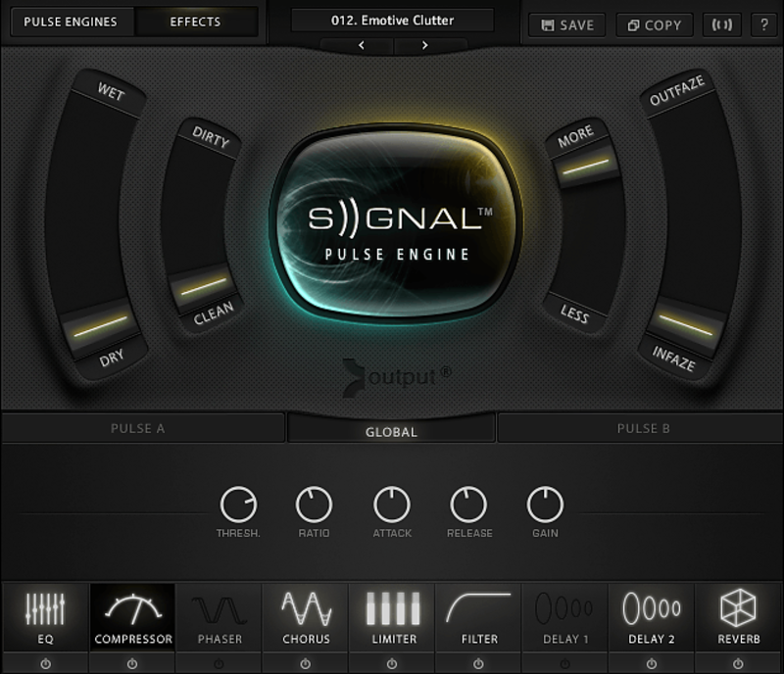
Task: Click the Outfaze label at slider top
Action: pyautogui.click(x=677, y=90)
